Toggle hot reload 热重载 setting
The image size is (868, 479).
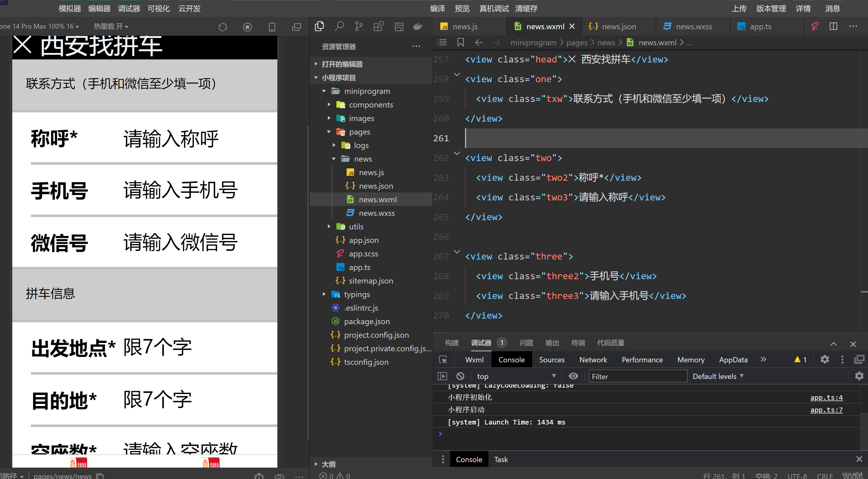click(x=111, y=26)
